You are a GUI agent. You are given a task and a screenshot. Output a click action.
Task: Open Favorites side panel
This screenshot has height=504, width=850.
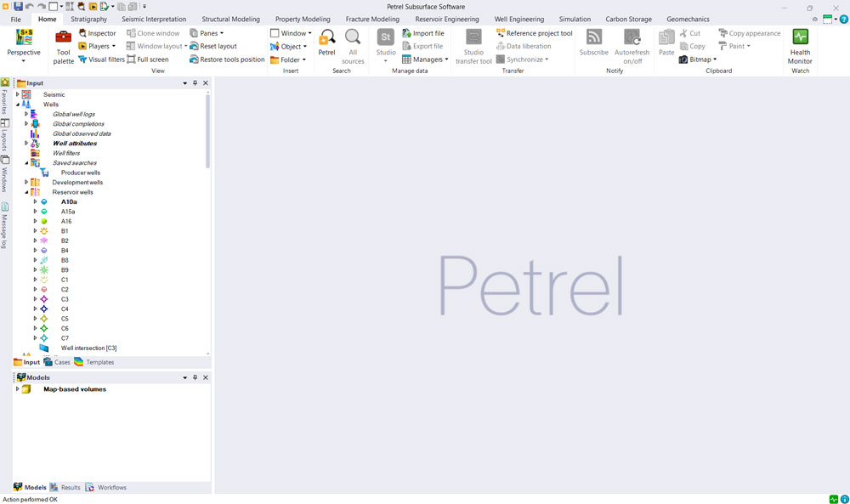pos(4,96)
